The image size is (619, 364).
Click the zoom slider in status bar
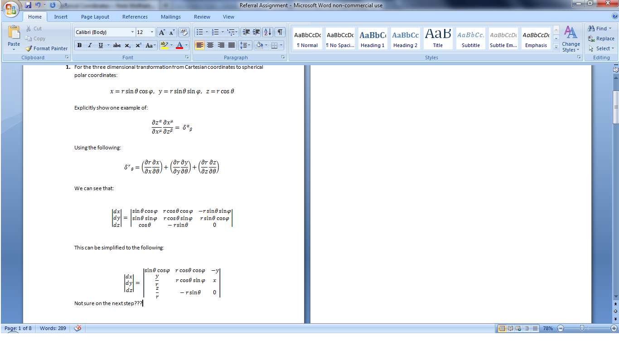(582, 328)
